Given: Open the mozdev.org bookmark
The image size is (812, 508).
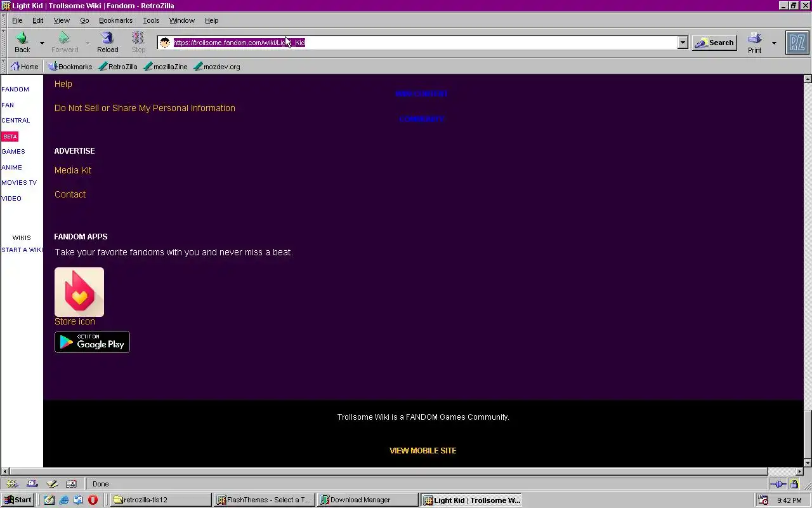Looking at the screenshot, I should [x=216, y=66].
